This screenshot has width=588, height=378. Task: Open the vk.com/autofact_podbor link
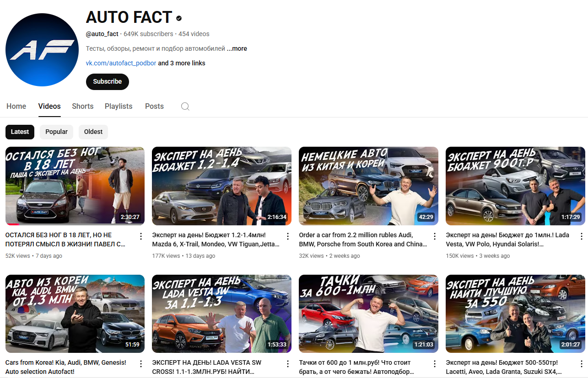121,63
